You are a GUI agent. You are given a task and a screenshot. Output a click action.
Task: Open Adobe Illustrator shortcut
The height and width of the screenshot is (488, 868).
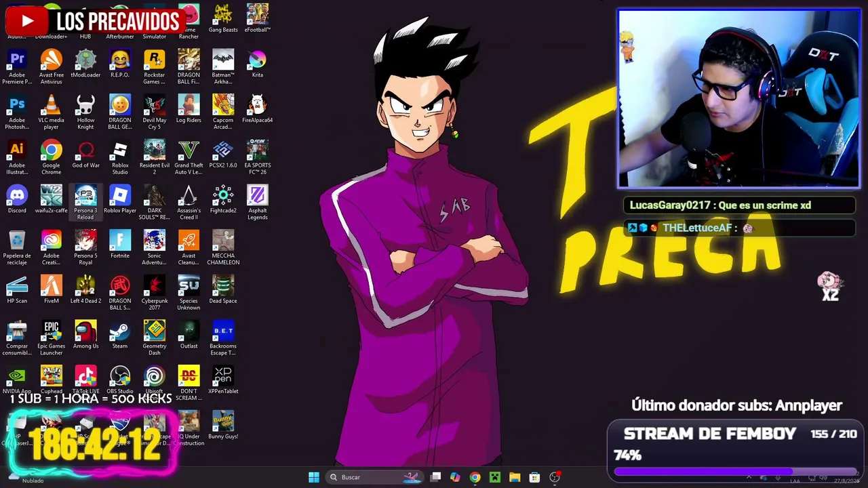[x=17, y=157]
